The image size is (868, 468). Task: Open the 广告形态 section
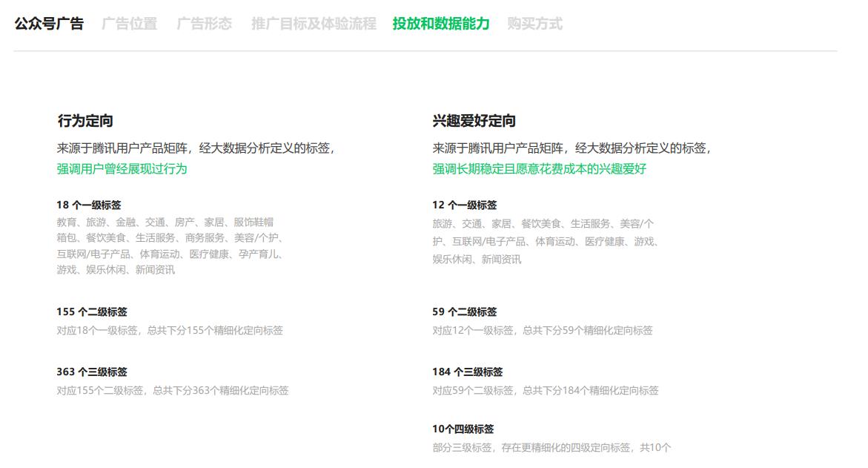tap(204, 23)
